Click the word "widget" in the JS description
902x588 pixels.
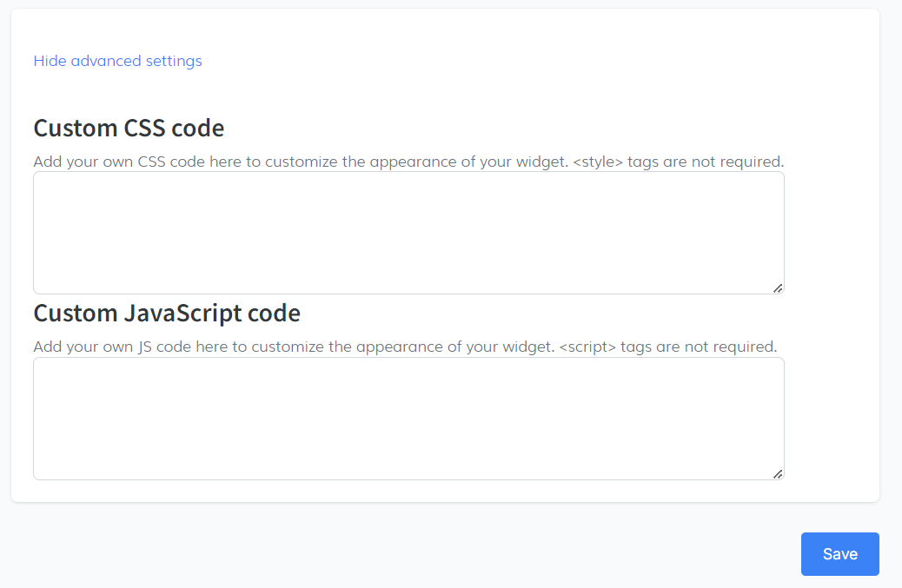(527, 347)
